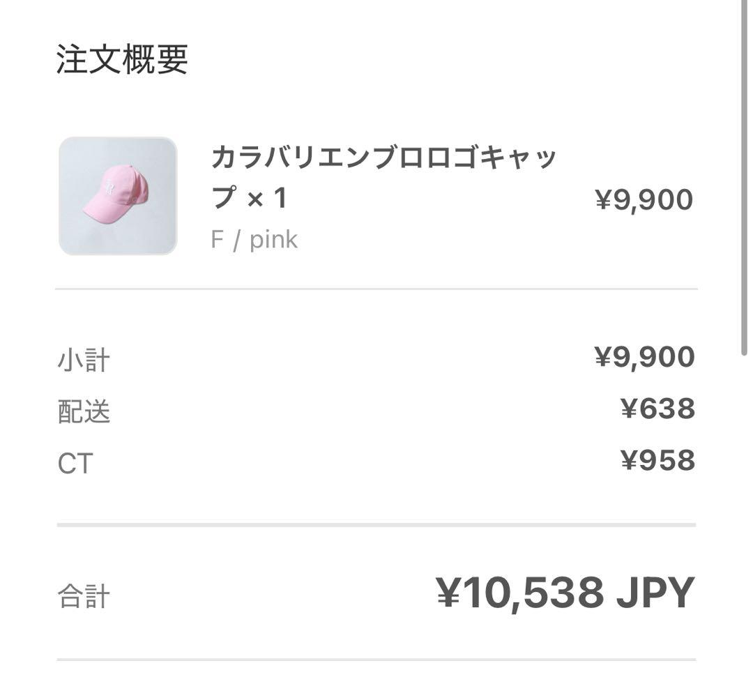The image size is (753, 700).
Task: Click the ¥9,900 subtotal amount
Action: (645, 356)
